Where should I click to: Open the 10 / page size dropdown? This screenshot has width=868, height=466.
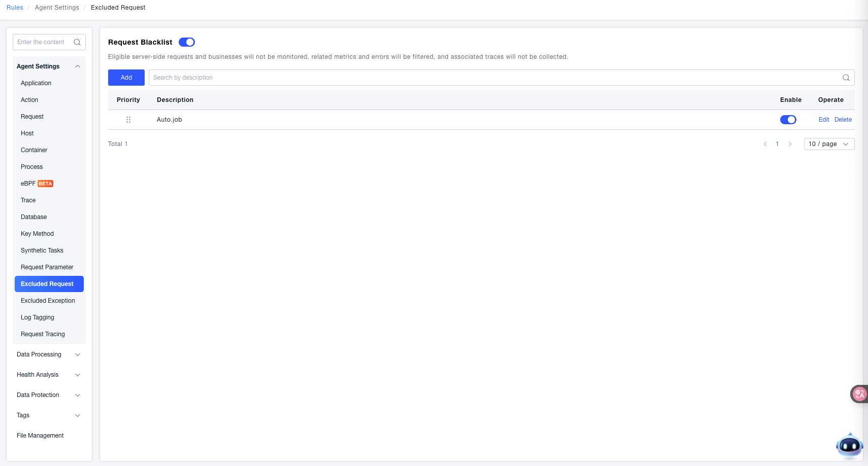pos(829,144)
